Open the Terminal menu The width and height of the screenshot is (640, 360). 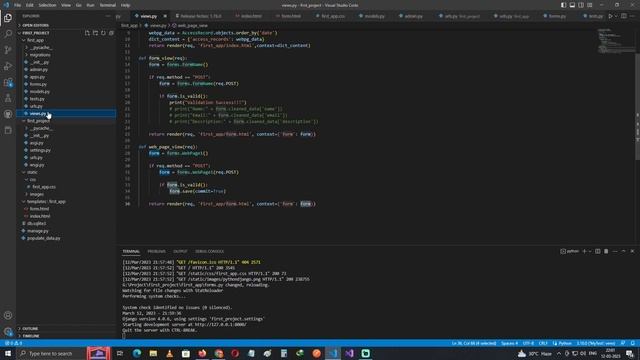[108, 5]
